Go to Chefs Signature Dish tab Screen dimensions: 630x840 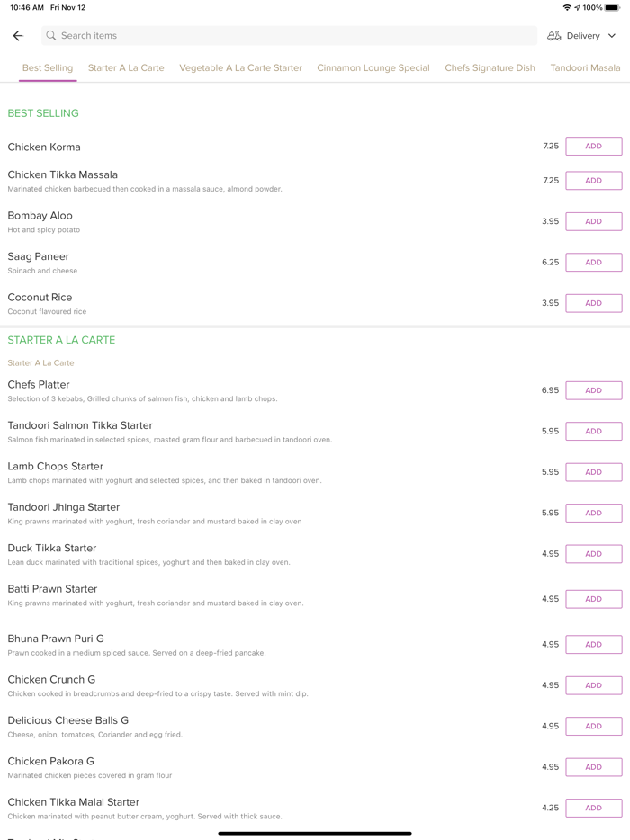coord(490,68)
